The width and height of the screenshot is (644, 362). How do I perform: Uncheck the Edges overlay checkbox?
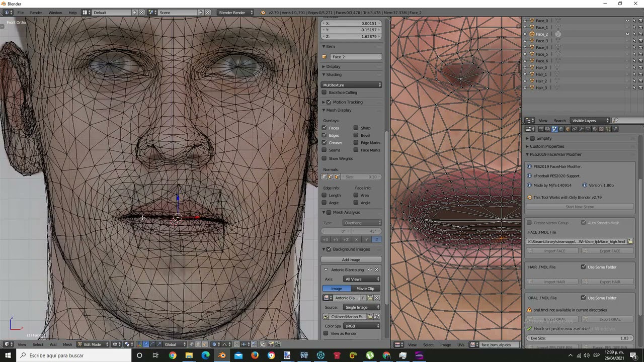click(325, 135)
